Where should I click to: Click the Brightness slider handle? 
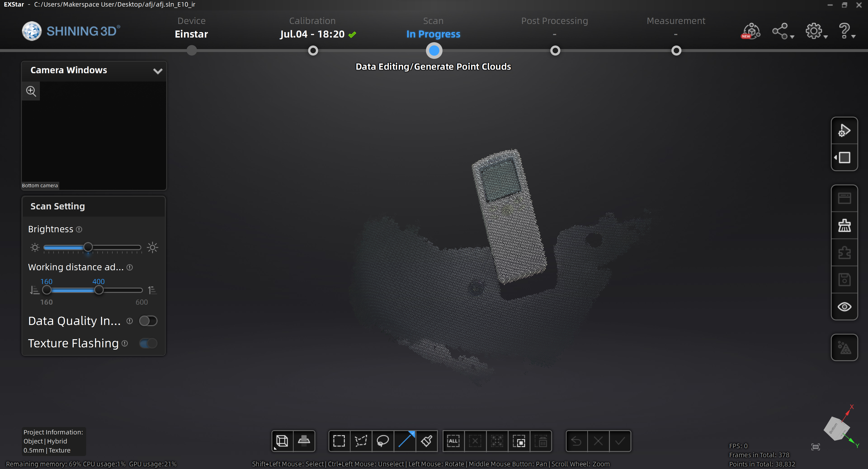(88, 247)
